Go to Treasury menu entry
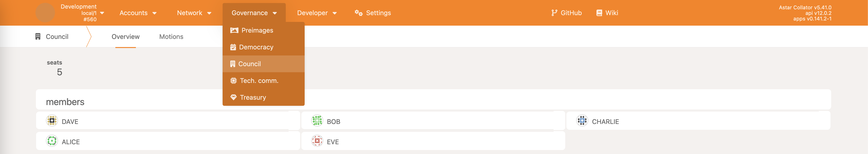The height and width of the screenshot is (154, 868). click(253, 98)
